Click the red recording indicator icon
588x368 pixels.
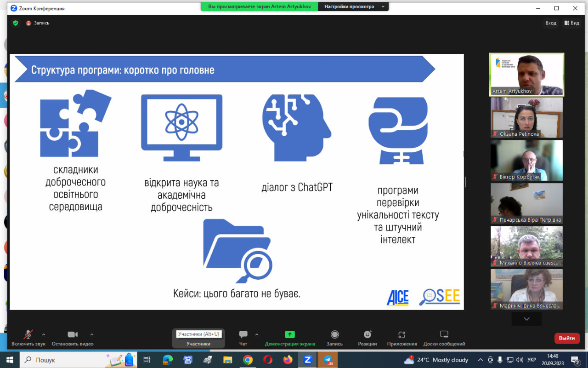click(28, 23)
